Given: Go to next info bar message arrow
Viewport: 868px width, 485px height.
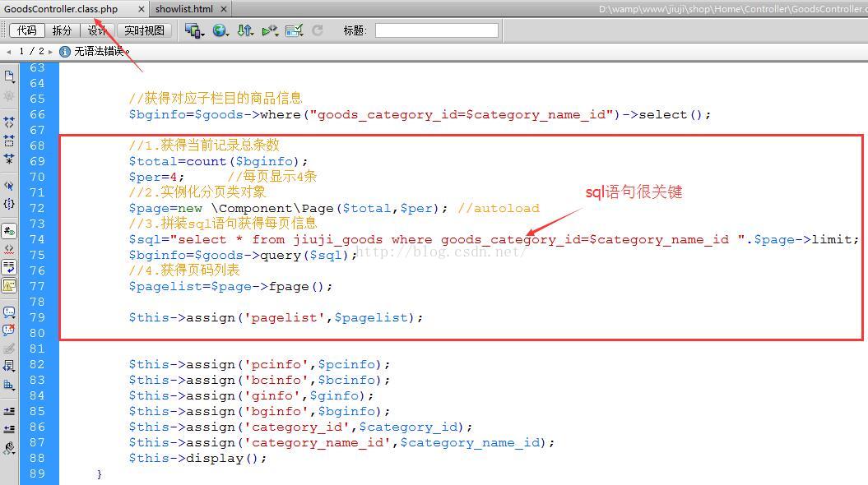Looking at the screenshot, I should [50, 52].
